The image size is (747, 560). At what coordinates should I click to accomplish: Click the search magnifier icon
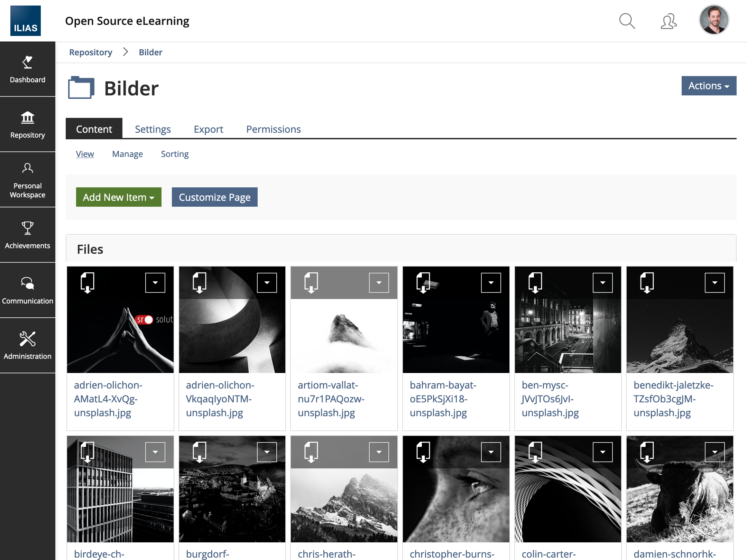point(627,21)
